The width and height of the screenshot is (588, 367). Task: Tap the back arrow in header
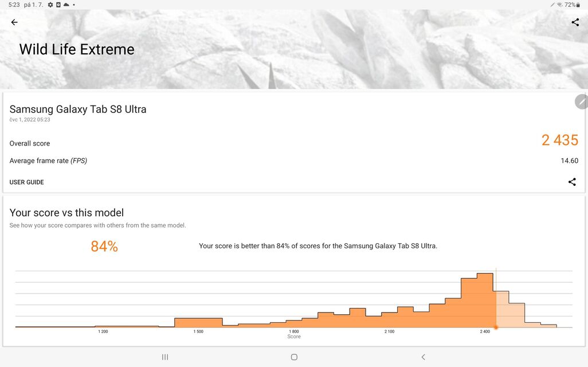pyautogui.click(x=14, y=22)
